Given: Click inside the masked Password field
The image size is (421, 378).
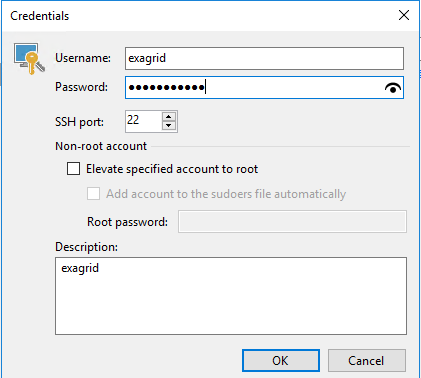Looking at the screenshot, I should coord(264,88).
